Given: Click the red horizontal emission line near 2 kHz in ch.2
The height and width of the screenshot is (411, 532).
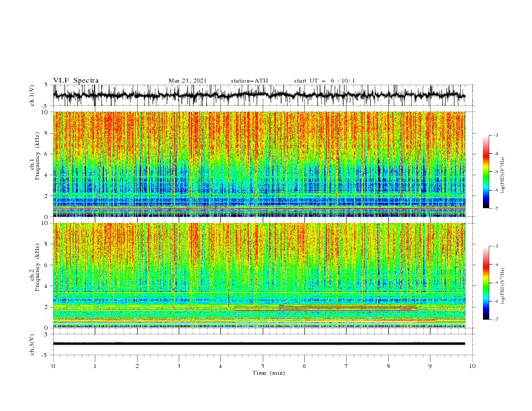Looking at the screenshot, I should (x=348, y=307).
